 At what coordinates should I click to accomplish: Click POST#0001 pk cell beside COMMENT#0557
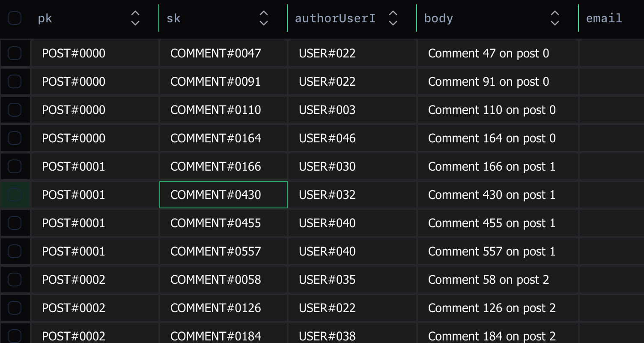(95, 251)
